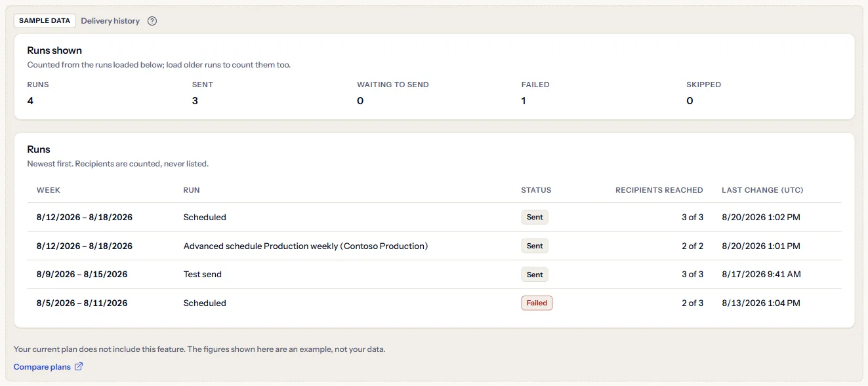Click the runs value 4
Image resolution: width=868 pixels, height=386 pixels.
pos(30,101)
